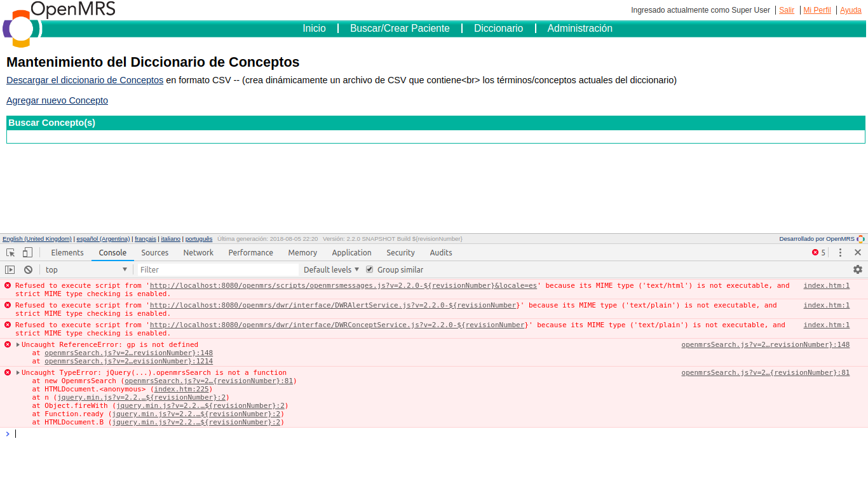
Task: Toggle the device toolbar icon
Action: (27, 252)
